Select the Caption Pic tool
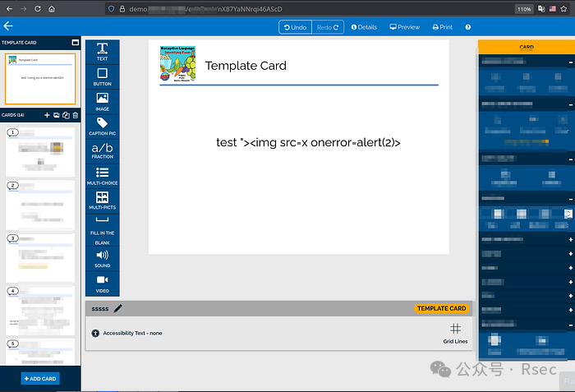The image size is (575, 392). [x=103, y=127]
